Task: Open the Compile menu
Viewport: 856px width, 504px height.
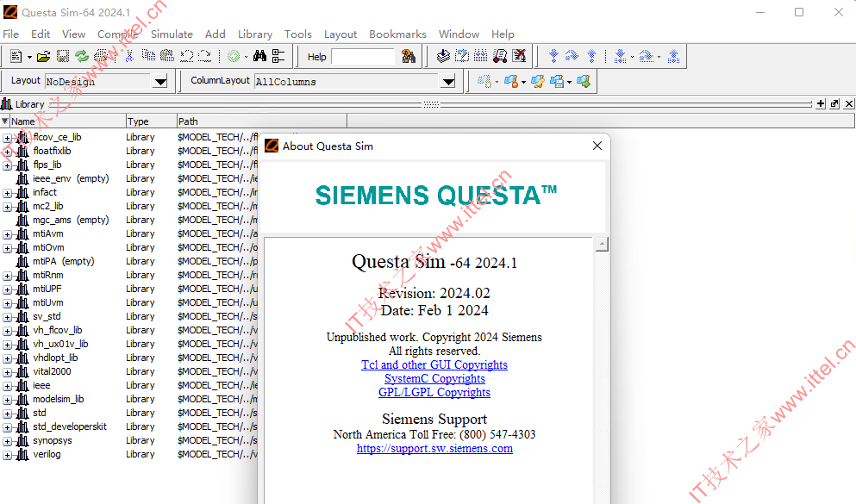Action: point(117,34)
